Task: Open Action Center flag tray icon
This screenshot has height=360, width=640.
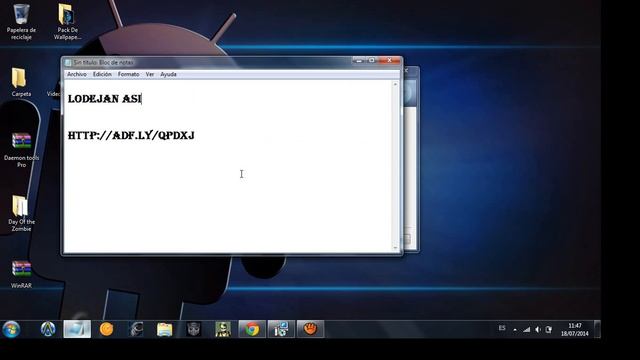Action: (x=549, y=329)
